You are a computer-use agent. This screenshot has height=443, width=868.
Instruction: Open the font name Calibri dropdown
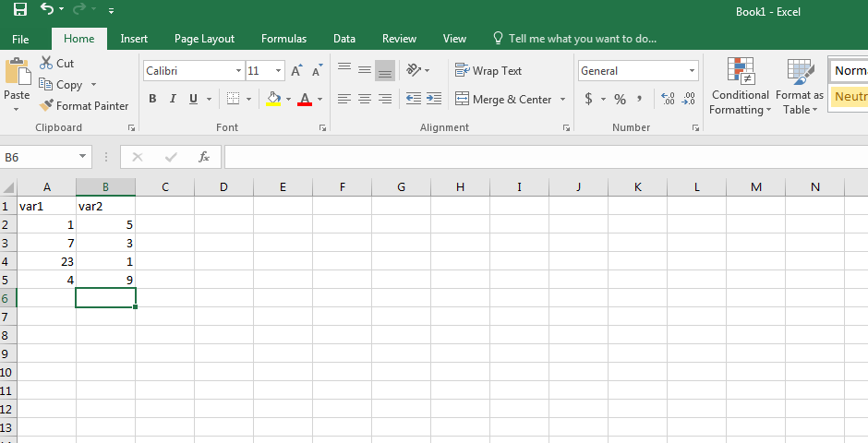tap(237, 71)
